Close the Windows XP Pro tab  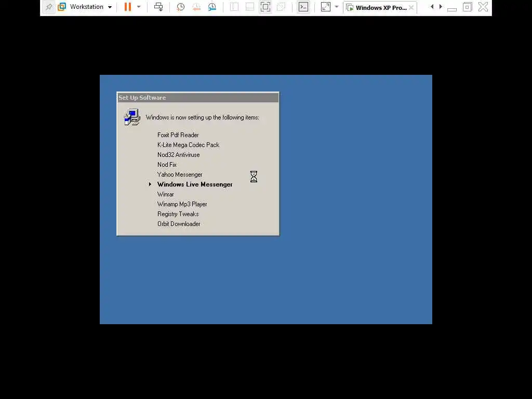411,7
